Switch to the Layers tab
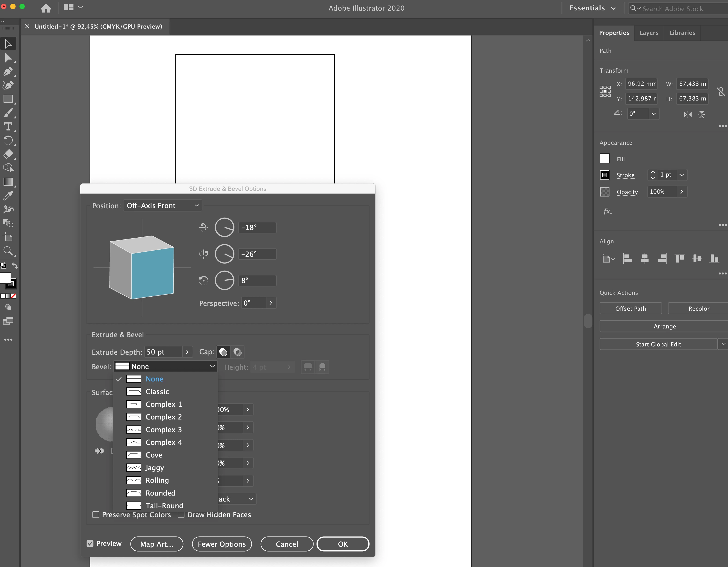This screenshot has height=567, width=728. (649, 33)
